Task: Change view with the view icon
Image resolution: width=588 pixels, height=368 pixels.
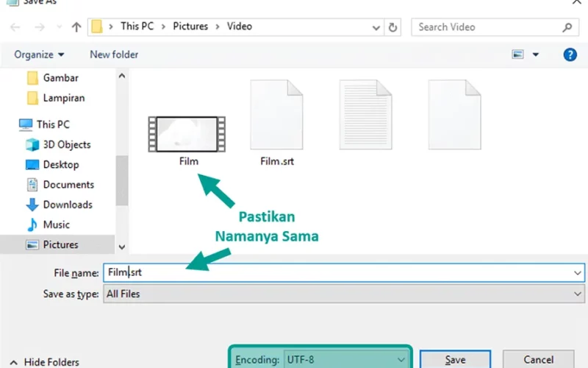Action: (x=518, y=54)
